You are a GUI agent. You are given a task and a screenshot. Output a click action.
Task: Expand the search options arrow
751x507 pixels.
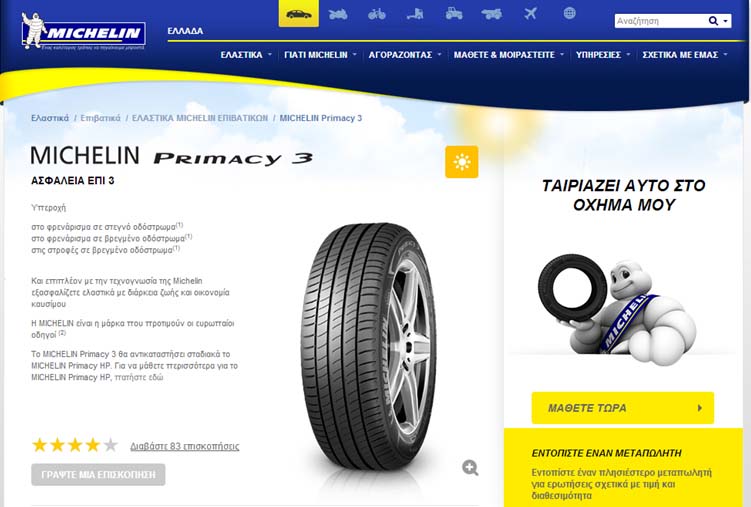726,21
